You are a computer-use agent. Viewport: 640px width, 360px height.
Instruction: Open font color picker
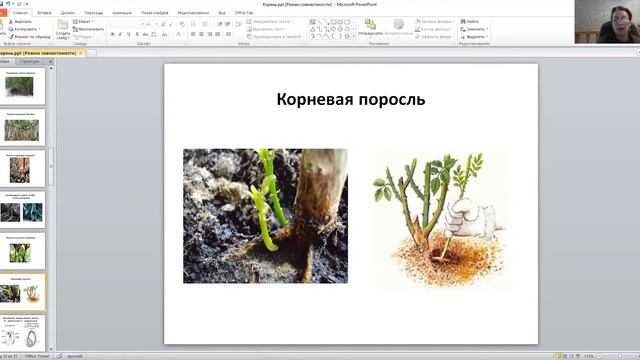pyautogui.click(x=179, y=34)
